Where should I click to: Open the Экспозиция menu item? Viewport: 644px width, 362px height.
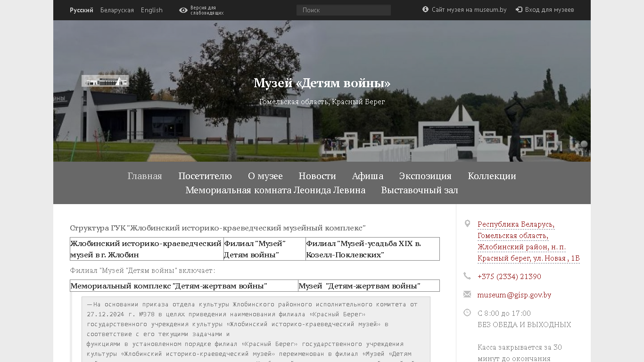click(x=425, y=176)
